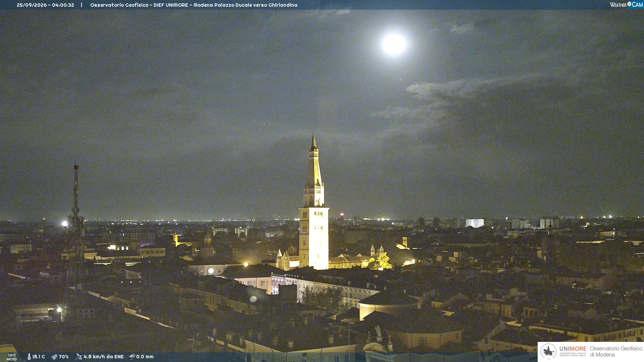This screenshot has width=644, height=362.
Task: Open the DATI METEO panel label
Action: 12,357
